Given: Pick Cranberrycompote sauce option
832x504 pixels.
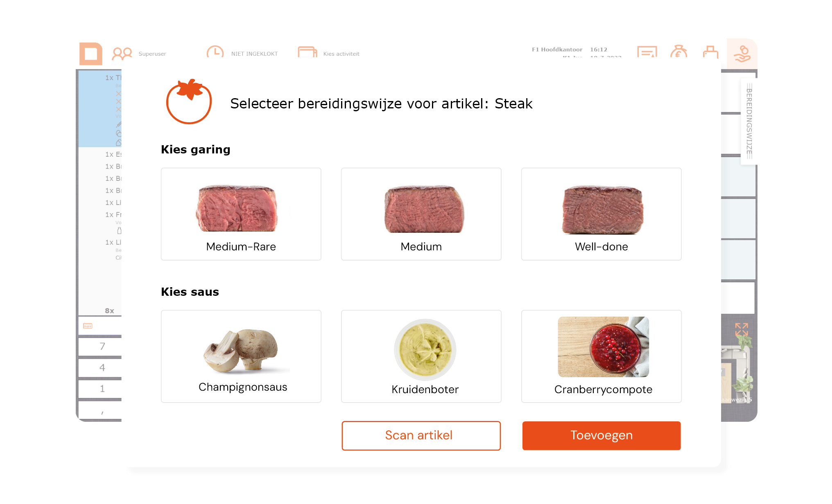Looking at the screenshot, I should [x=601, y=356].
